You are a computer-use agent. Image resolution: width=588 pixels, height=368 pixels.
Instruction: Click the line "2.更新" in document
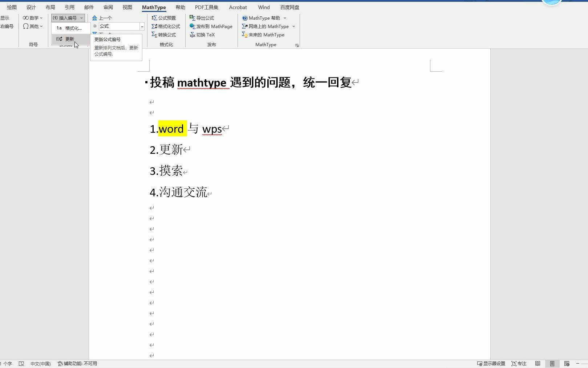point(166,150)
